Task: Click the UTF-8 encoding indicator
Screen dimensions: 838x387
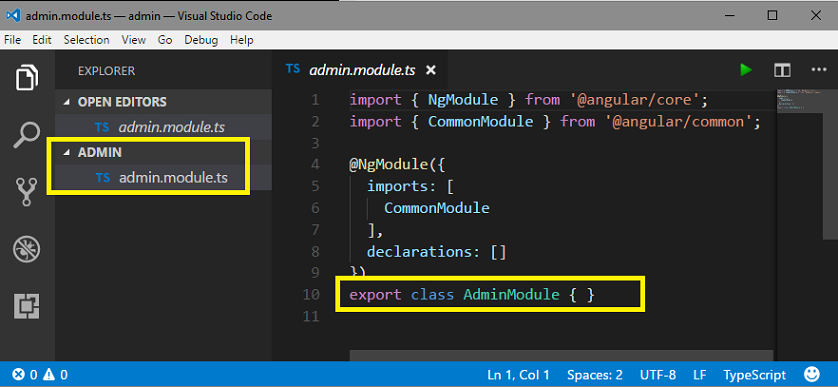Action: click(x=657, y=375)
